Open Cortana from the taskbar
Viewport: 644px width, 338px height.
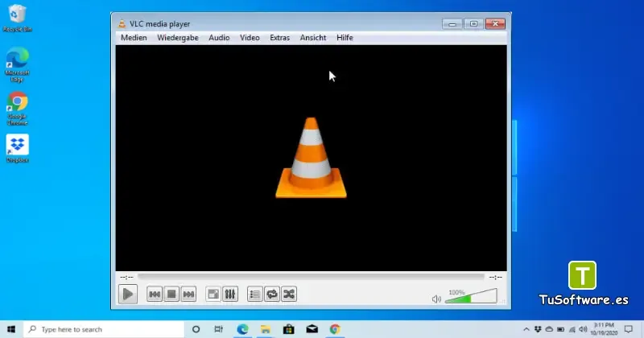pyautogui.click(x=196, y=329)
